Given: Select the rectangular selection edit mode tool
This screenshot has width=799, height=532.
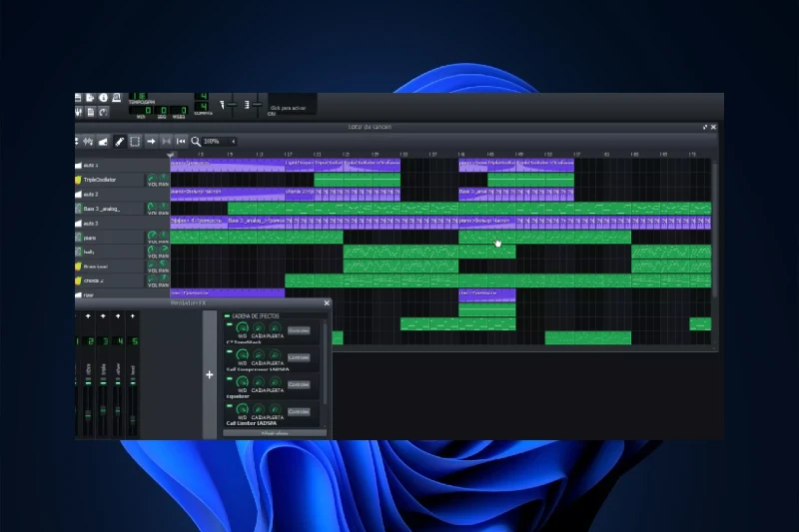Looking at the screenshot, I should [135, 142].
